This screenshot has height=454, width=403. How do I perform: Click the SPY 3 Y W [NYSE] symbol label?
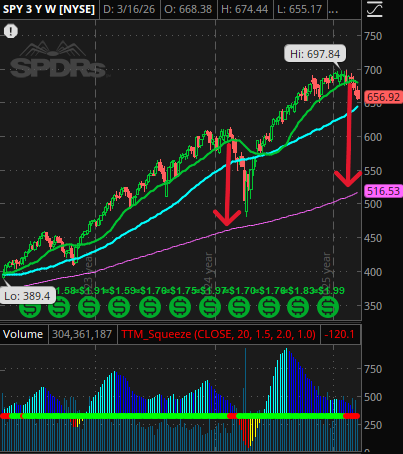(49, 9)
